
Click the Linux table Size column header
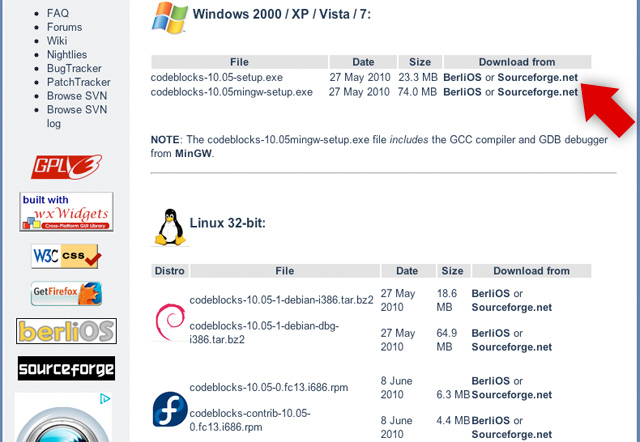click(452, 271)
